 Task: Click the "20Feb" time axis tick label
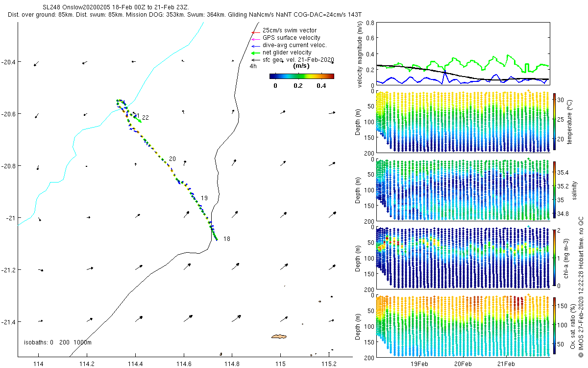(463, 364)
